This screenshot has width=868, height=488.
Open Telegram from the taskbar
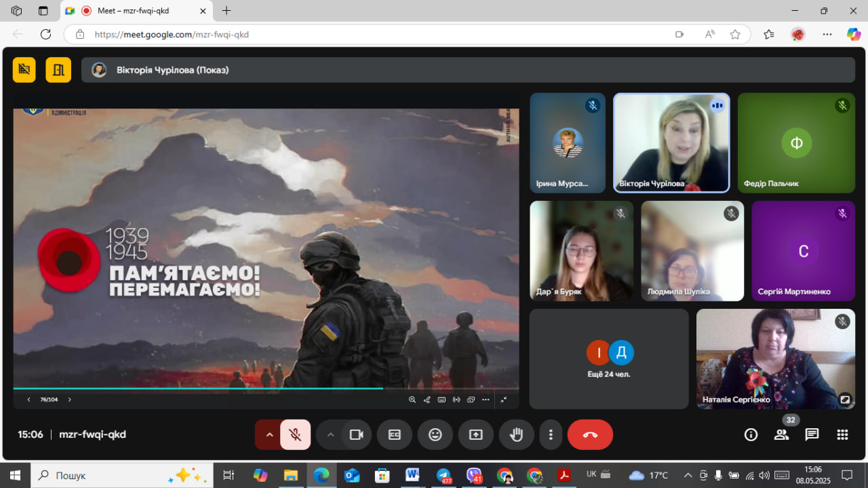coord(444,475)
